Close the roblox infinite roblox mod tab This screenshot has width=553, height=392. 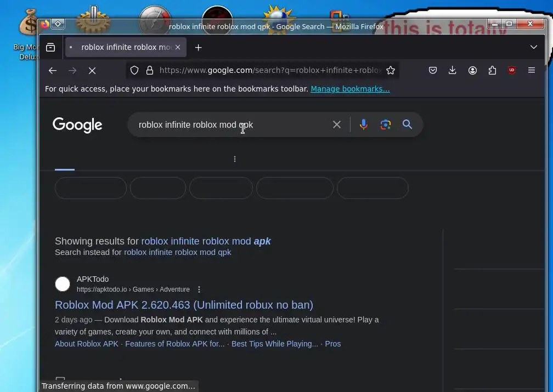coord(178,47)
